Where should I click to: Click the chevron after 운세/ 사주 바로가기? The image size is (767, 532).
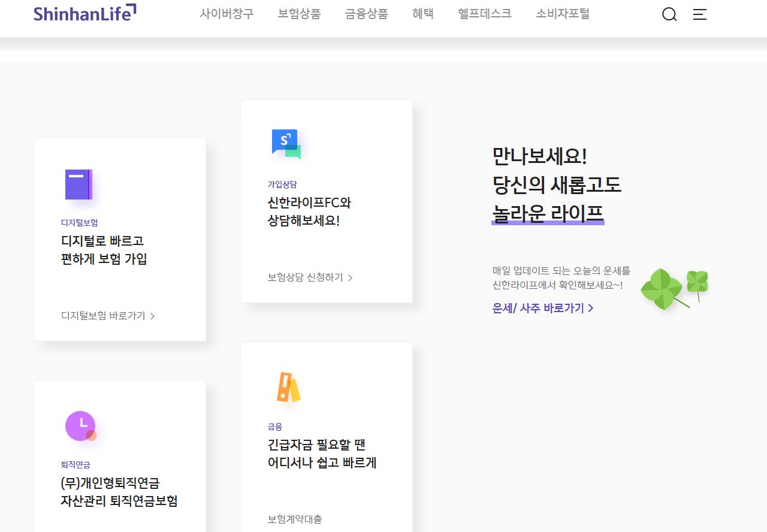click(x=590, y=308)
